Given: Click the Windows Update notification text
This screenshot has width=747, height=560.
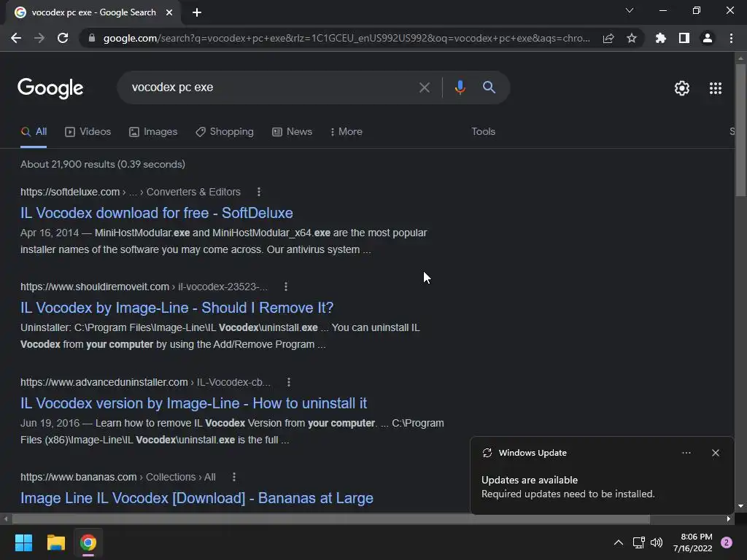Looking at the screenshot, I should pyautogui.click(x=568, y=487).
